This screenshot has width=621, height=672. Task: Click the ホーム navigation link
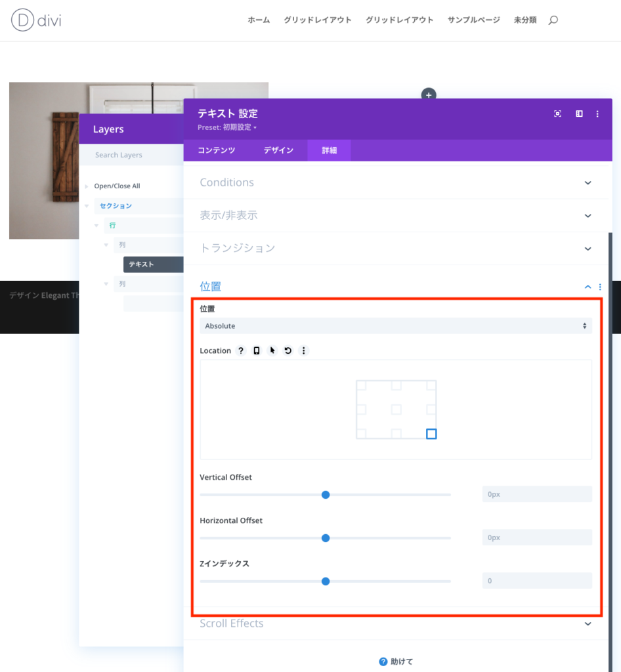click(259, 20)
